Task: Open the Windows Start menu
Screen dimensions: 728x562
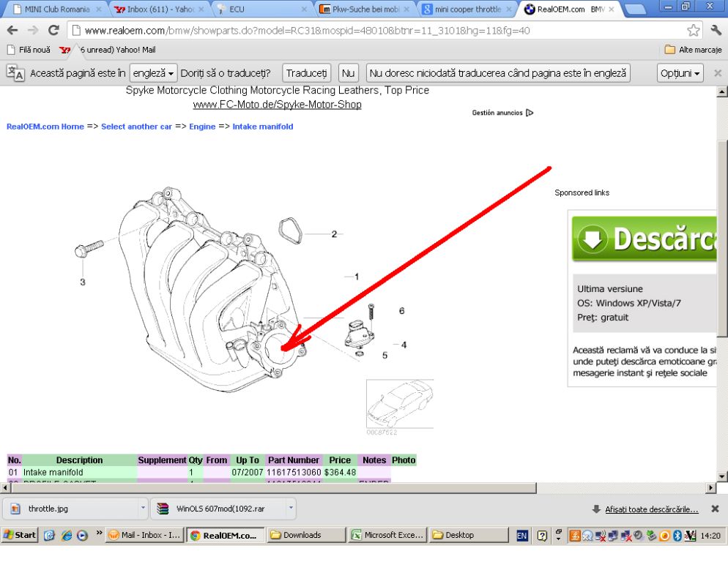Action: (21, 535)
